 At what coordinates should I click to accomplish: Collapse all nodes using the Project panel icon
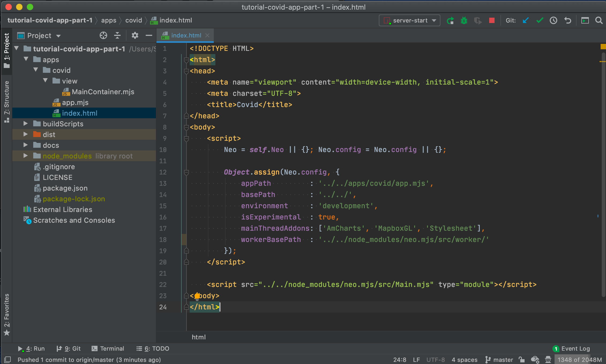tap(117, 35)
